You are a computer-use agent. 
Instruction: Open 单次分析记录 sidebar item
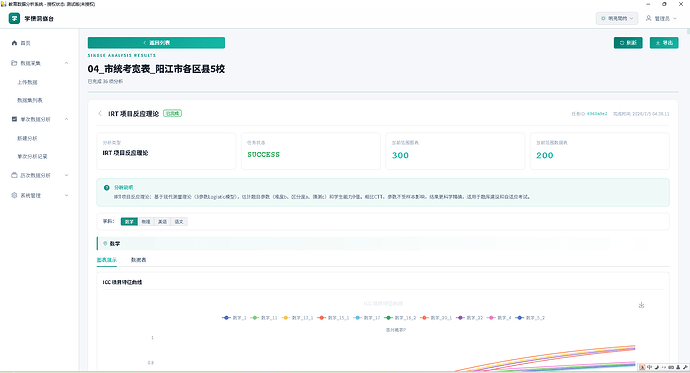[x=32, y=156]
